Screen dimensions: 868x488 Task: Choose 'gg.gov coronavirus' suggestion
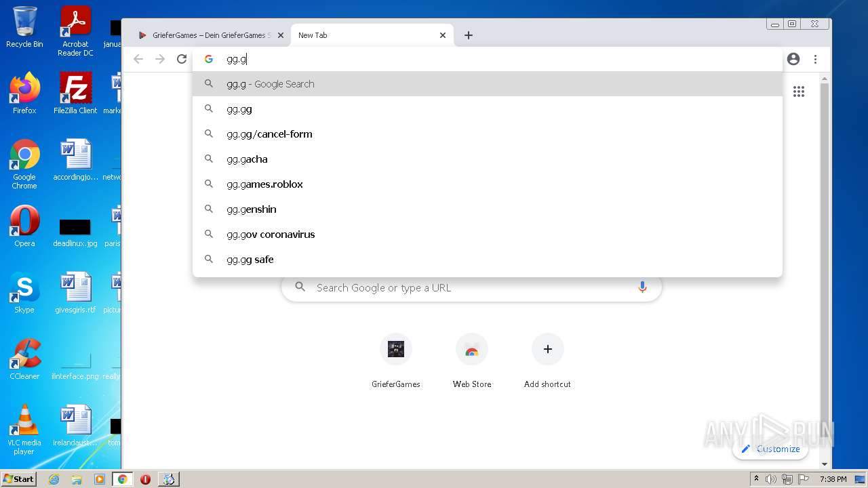point(488,235)
